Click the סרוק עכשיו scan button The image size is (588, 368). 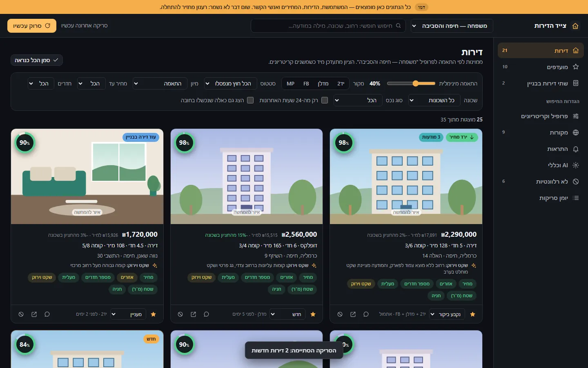[x=32, y=26]
